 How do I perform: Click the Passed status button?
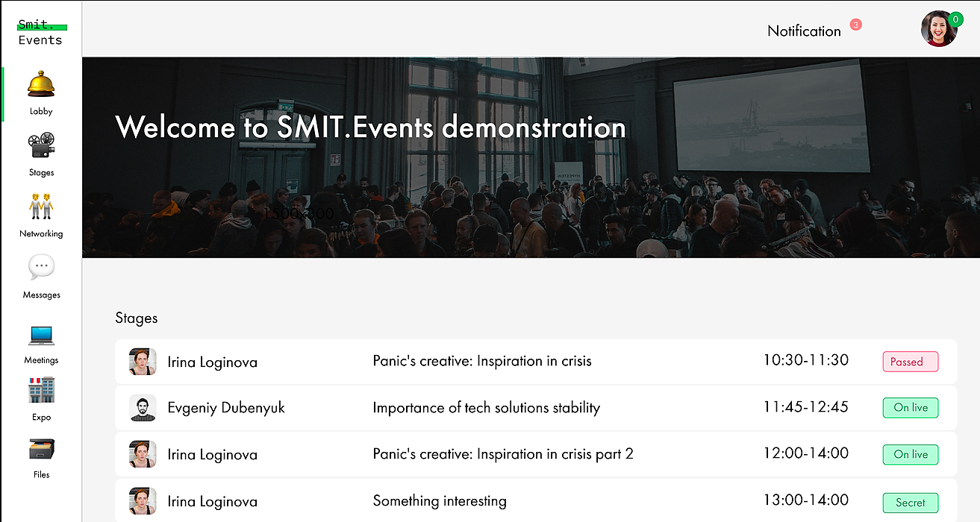click(x=911, y=362)
